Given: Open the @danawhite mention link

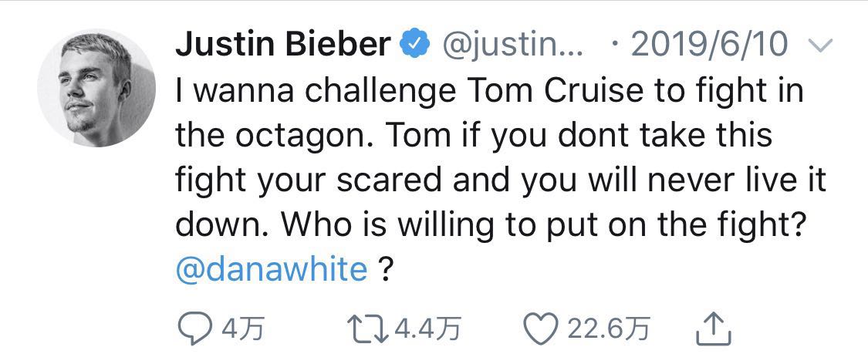Looking at the screenshot, I should (x=272, y=270).
